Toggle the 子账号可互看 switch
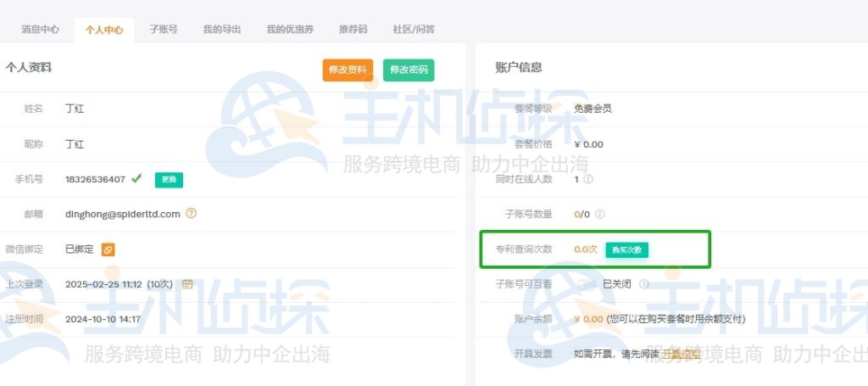This screenshot has width=868, height=386. (587, 284)
